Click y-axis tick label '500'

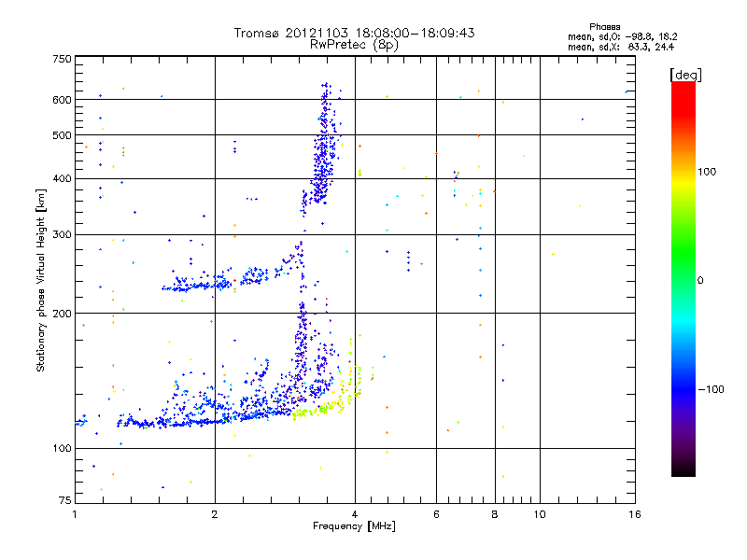coord(62,135)
